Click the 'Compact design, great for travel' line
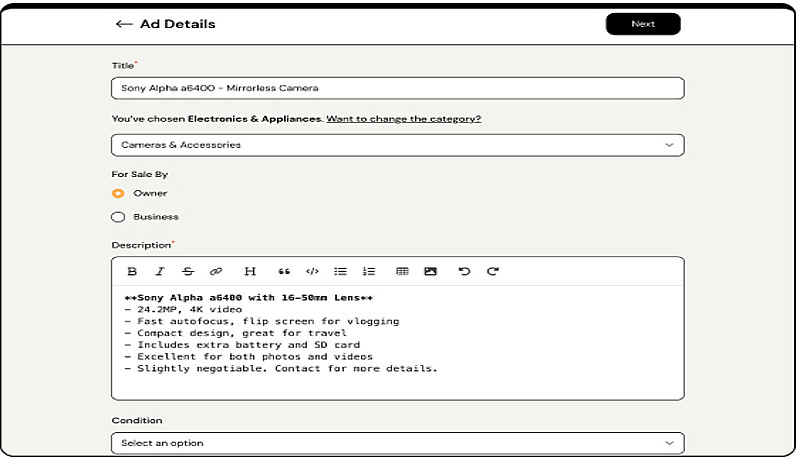 236,334
